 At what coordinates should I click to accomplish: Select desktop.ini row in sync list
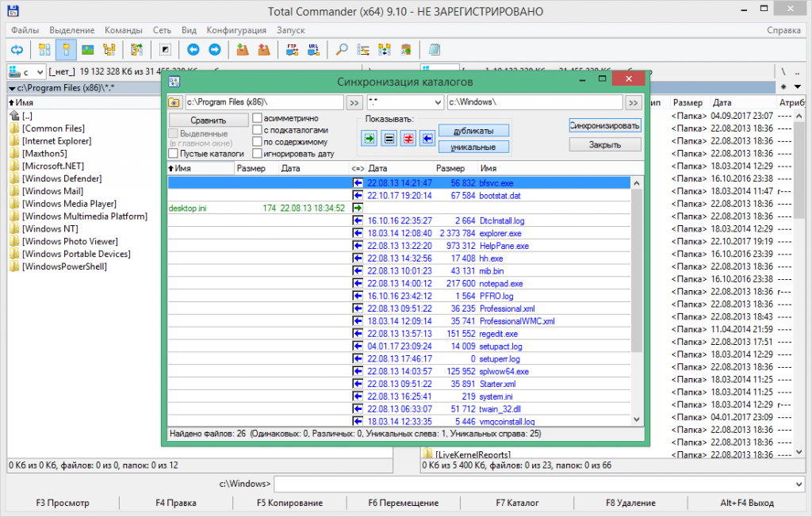[x=399, y=208]
